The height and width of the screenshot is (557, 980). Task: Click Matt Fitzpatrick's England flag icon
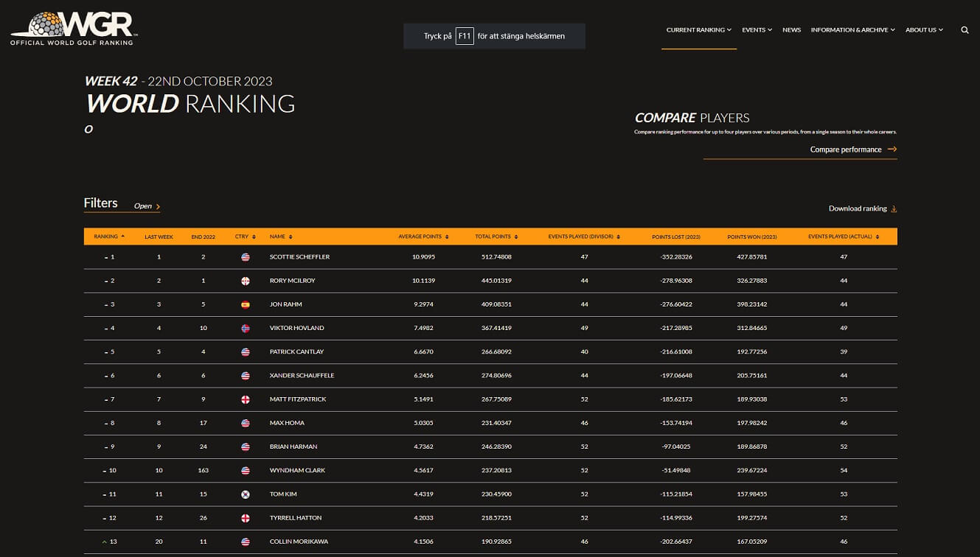click(x=246, y=399)
